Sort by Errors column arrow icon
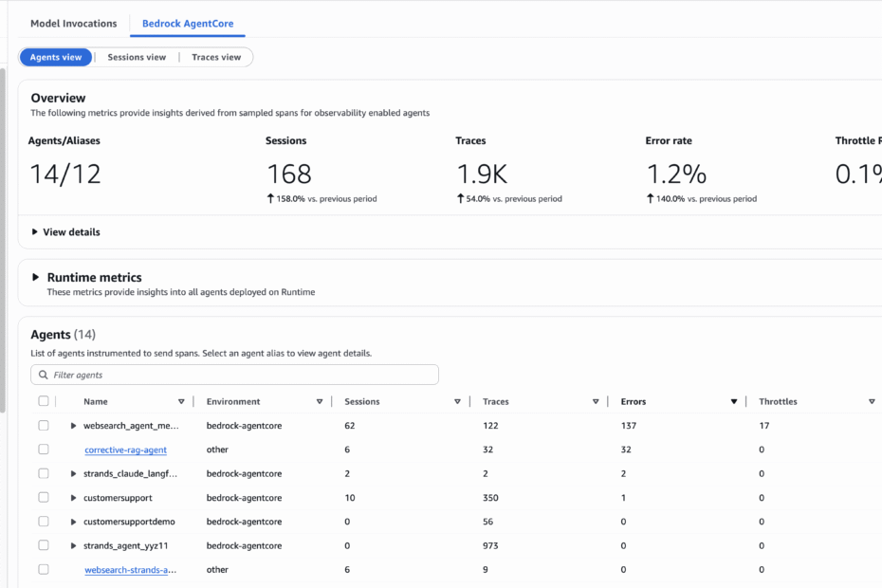Image resolution: width=882 pixels, height=588 pixels. coord(734,402)
